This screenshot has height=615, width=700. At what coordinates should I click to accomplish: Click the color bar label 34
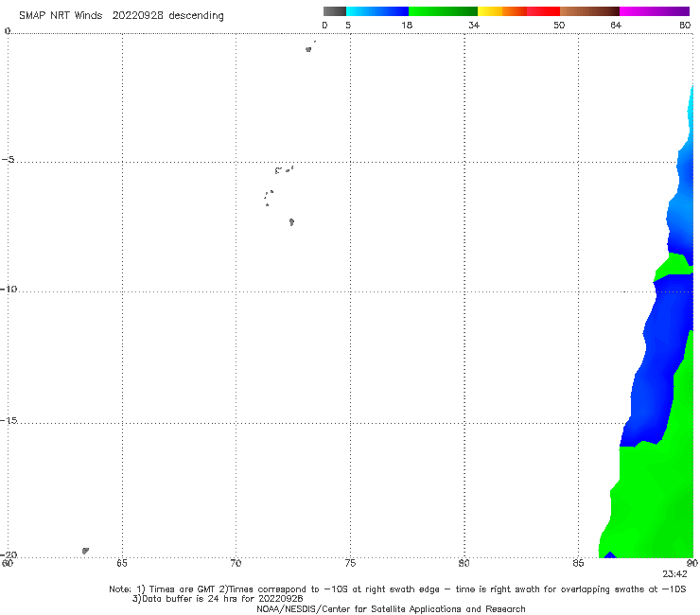pyautogui.click(x=474, y=26)
